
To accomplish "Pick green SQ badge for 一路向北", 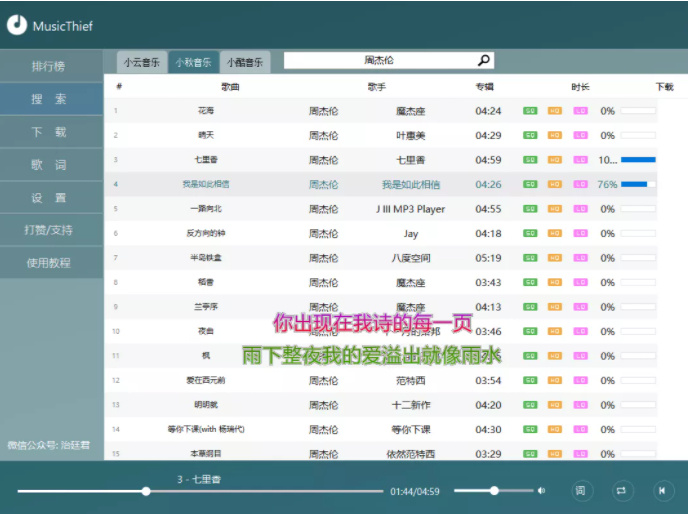I will pos(530,209).
